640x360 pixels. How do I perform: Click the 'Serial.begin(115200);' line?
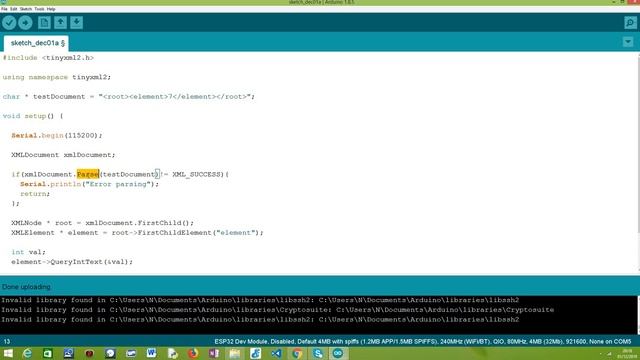click(x=57, y=136)
